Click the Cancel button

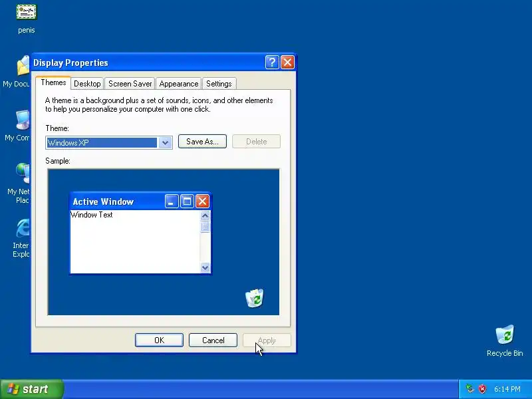[x=213, y=340]
